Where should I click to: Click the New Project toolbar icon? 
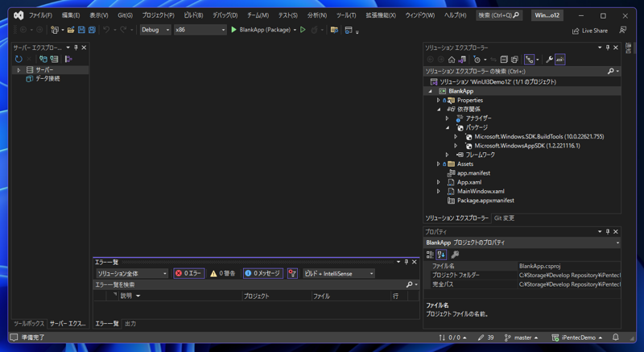pyautogui.click(x=54, y=30)
